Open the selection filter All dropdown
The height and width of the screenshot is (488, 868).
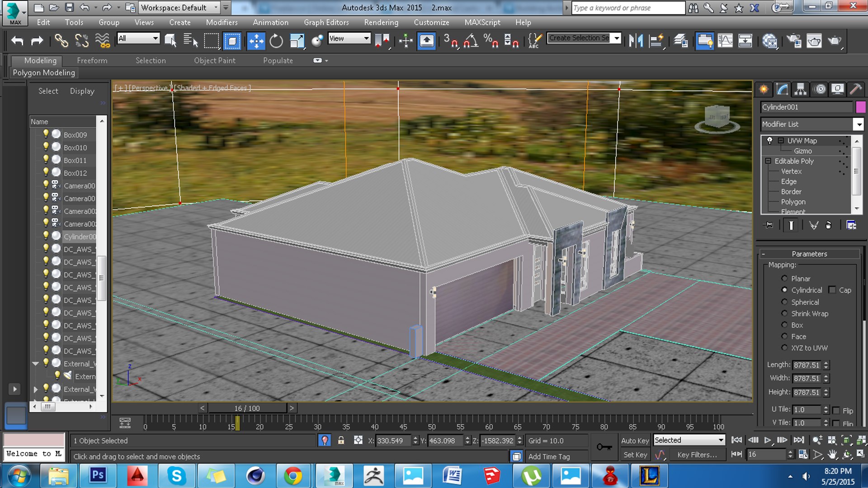[138, 38]
